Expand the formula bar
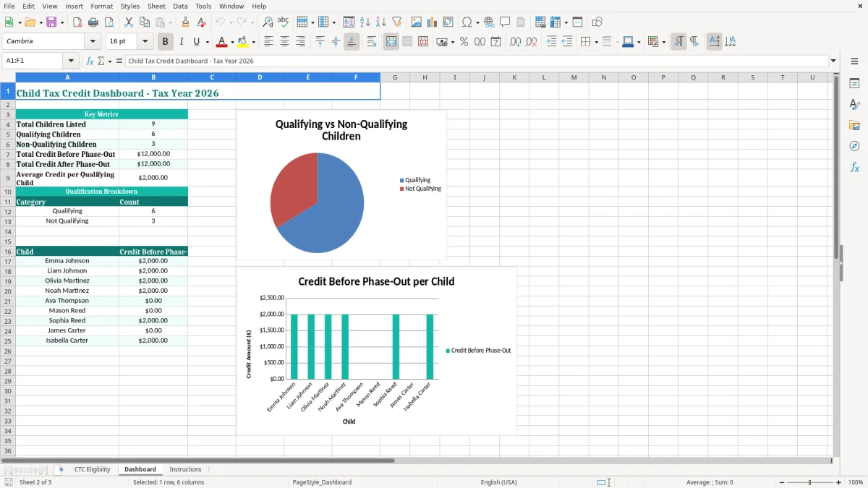The image size is (868, 488). click(833, 61)
